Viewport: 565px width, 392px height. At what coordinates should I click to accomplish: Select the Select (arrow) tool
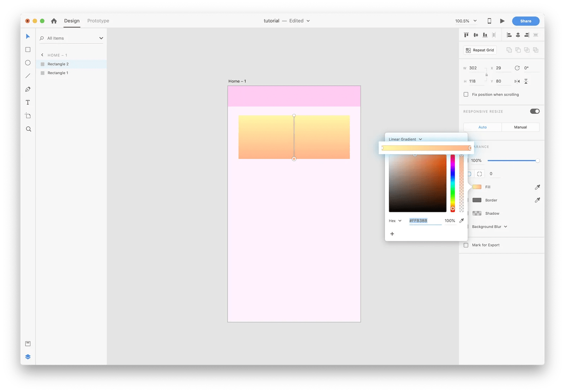[28, 36]
